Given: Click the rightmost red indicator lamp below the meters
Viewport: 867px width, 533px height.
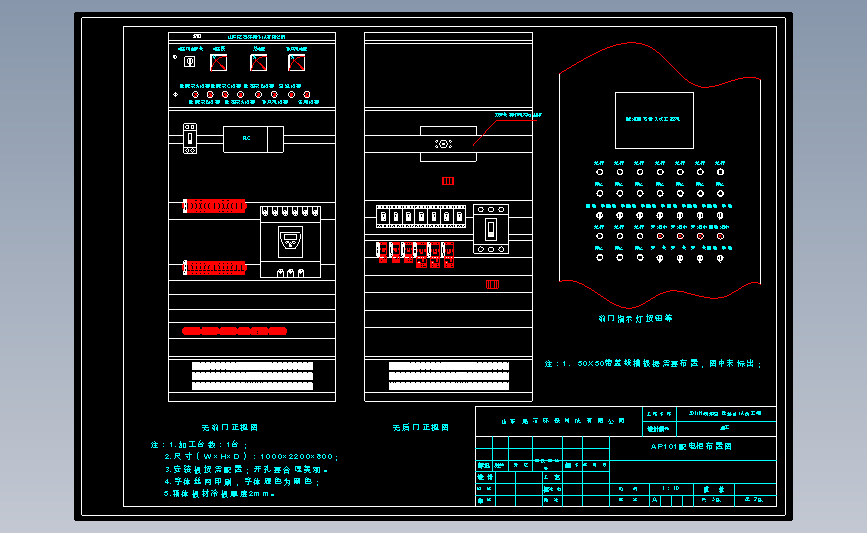Looking at the screenshot, I should (x=307, y=95).
